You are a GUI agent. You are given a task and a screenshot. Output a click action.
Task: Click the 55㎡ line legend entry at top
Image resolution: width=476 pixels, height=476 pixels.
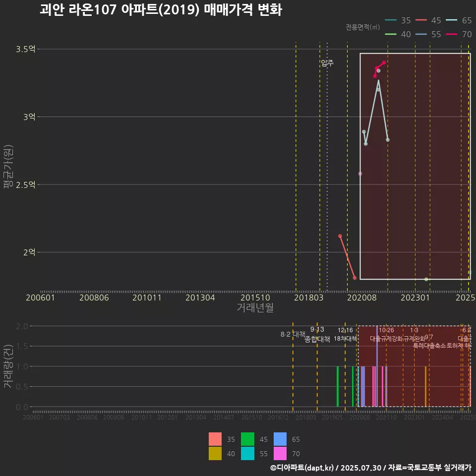point(428,34)
